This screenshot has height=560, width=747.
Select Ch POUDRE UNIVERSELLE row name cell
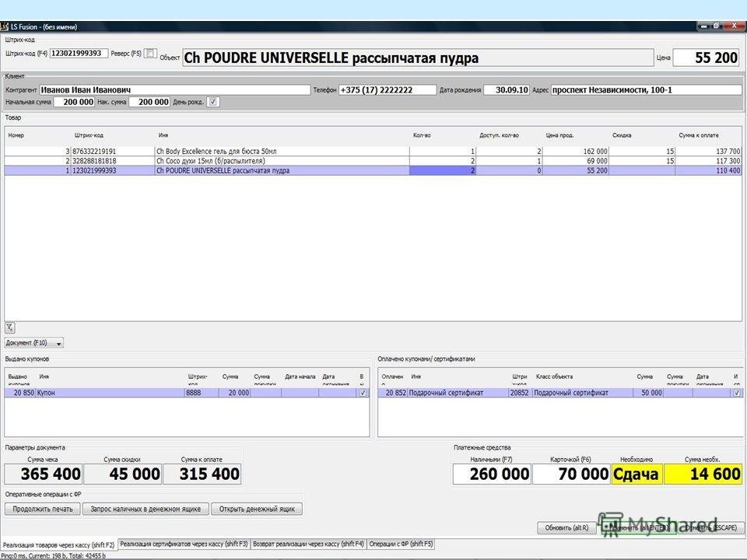click(x=282, y=170)
